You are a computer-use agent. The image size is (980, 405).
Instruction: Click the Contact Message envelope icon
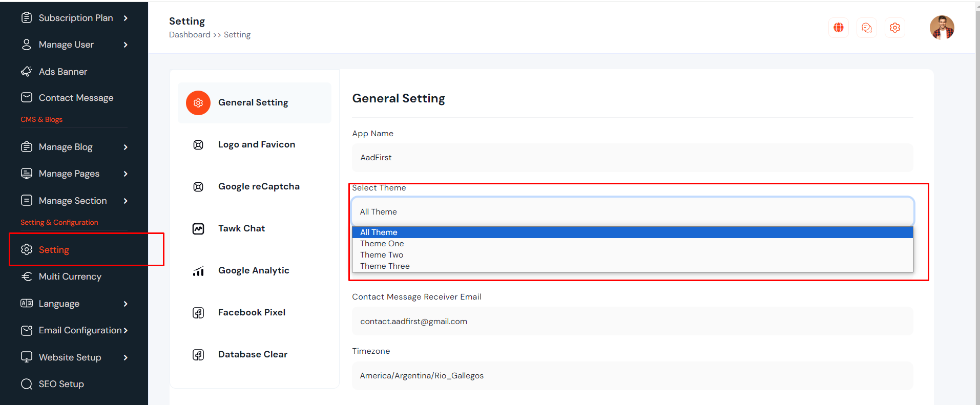pyautogui.click(x=27, y=97)
